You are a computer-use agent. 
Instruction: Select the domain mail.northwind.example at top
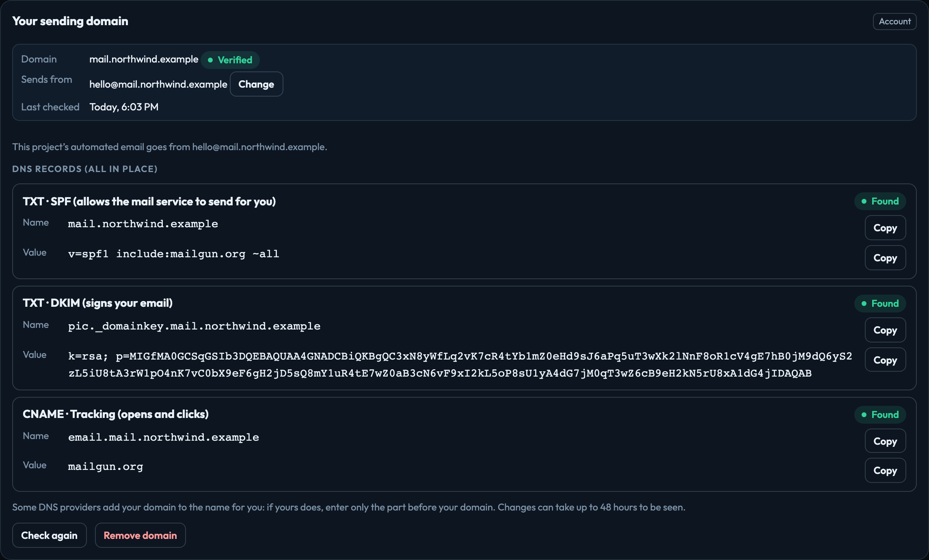pos(144,59)
